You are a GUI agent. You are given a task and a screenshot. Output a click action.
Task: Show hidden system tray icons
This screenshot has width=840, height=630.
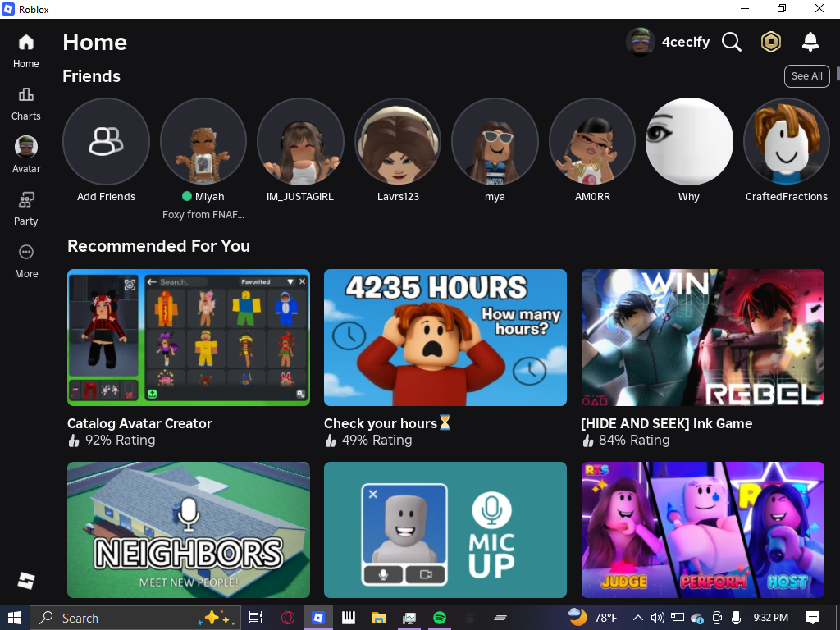pyautogui.click(x=638, y=618)
